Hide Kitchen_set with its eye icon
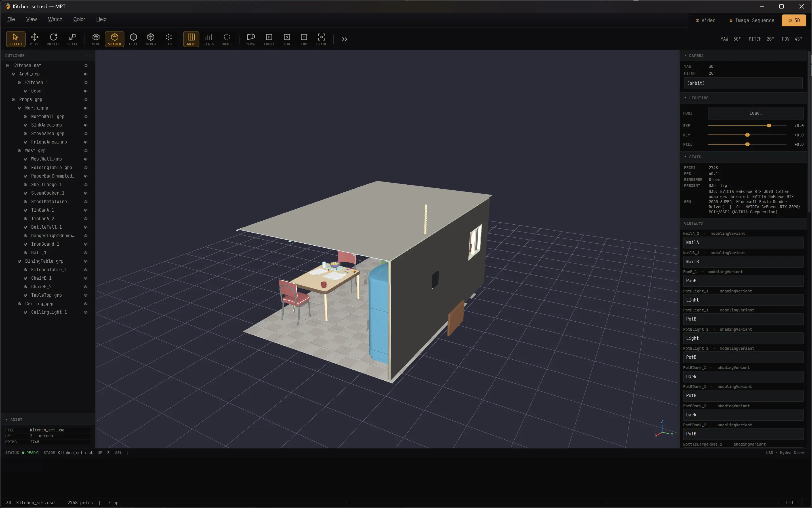This screenshot has width=812, height=508. (86, 66)
